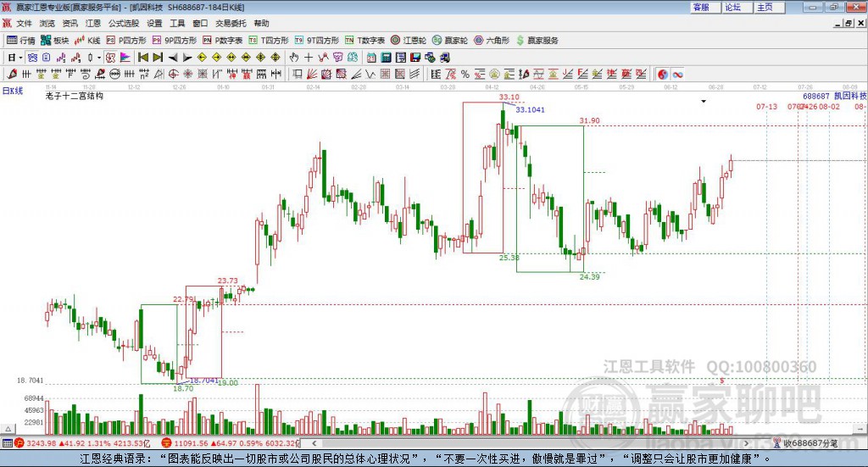Step right with black arrow icon

tap(187, 58)
